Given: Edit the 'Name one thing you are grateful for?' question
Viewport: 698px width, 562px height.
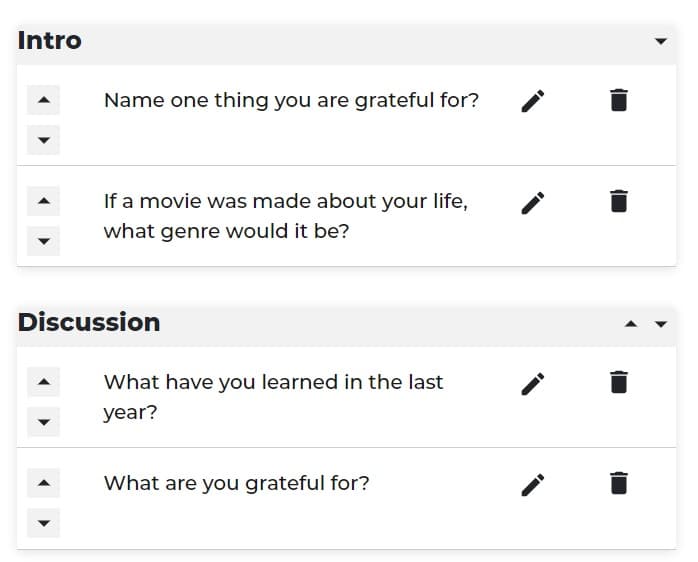Looking at the screenshot, I should [x=532, y=101].
